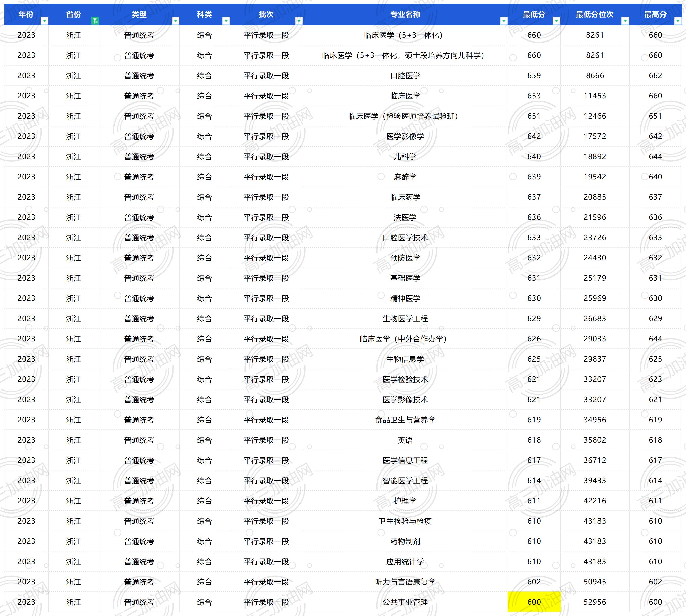The height and width of the screenshot is (616, 686).
Task: Click the rank value 21596
Action: (x=595, y=217)
